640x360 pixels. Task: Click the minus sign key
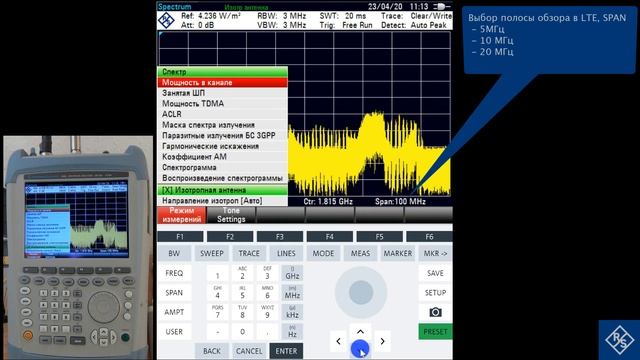point(218,332)
